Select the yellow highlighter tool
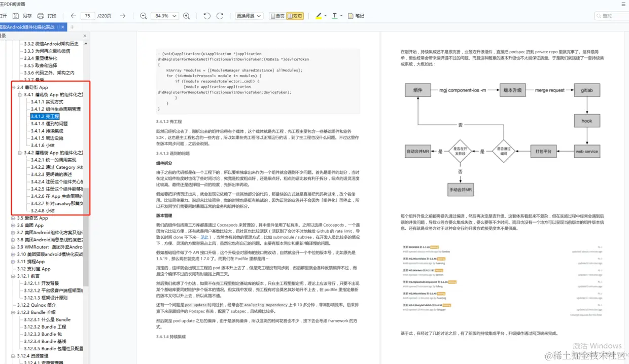The width and height of the screenshot is (629, 364). [319, 16]
